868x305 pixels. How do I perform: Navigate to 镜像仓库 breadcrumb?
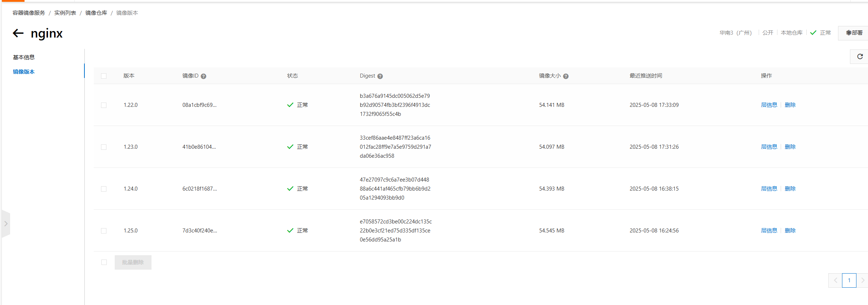pos(96,13)
